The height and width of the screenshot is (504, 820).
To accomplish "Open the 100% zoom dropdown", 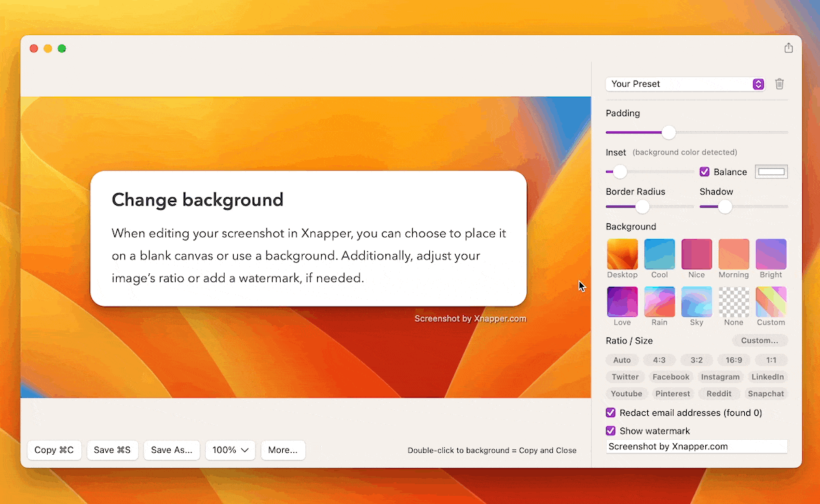I will point(230,450).
